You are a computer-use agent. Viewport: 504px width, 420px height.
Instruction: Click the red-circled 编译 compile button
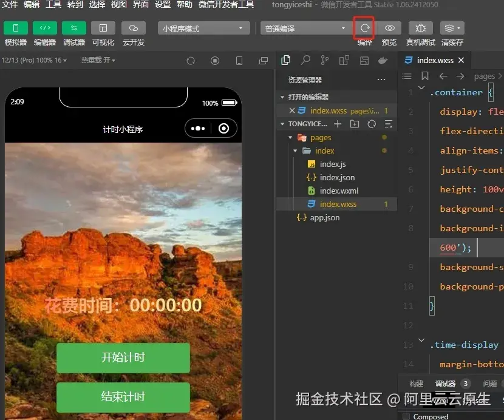click(x=364, y=28)
